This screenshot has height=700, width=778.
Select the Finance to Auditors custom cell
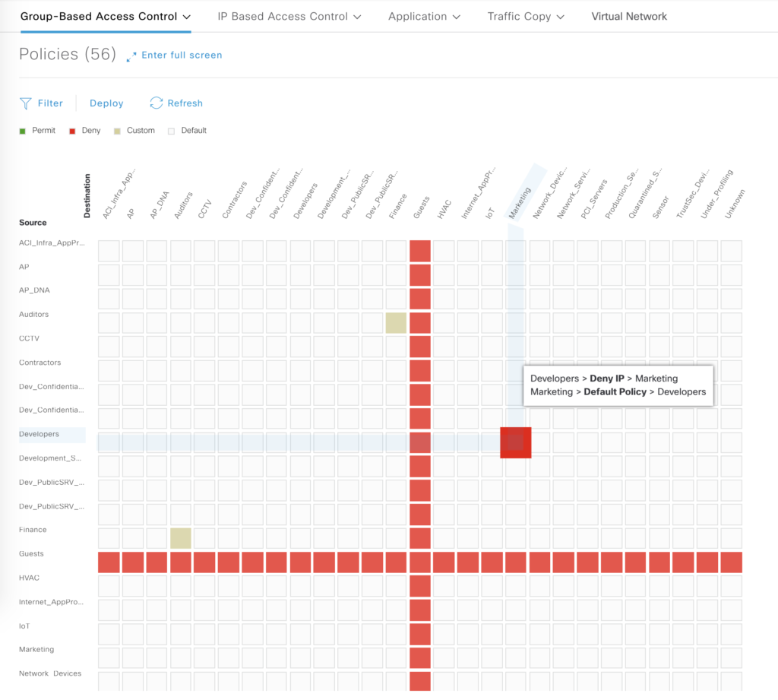click(x=181, y=538)
